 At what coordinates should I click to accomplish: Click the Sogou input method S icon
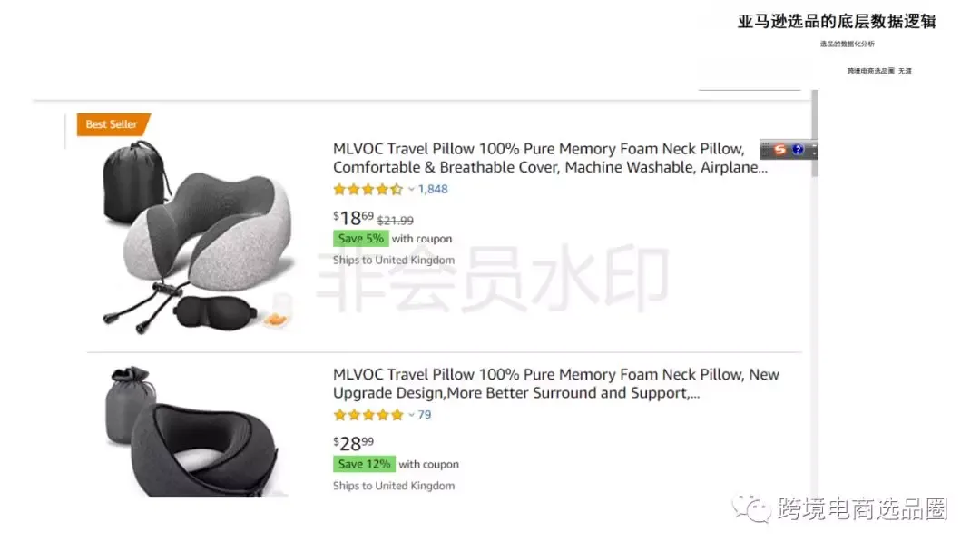coord(779,150)
